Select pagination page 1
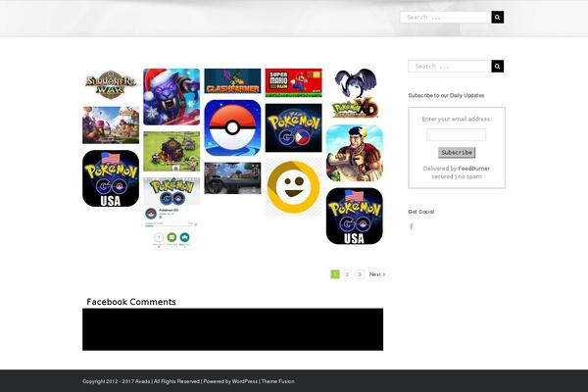The image size is (588, 392). tap(335, 274)
